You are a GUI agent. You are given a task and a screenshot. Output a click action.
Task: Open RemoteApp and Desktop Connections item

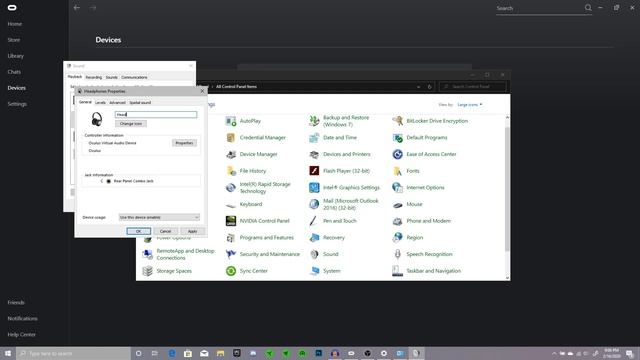click(178, 254)
